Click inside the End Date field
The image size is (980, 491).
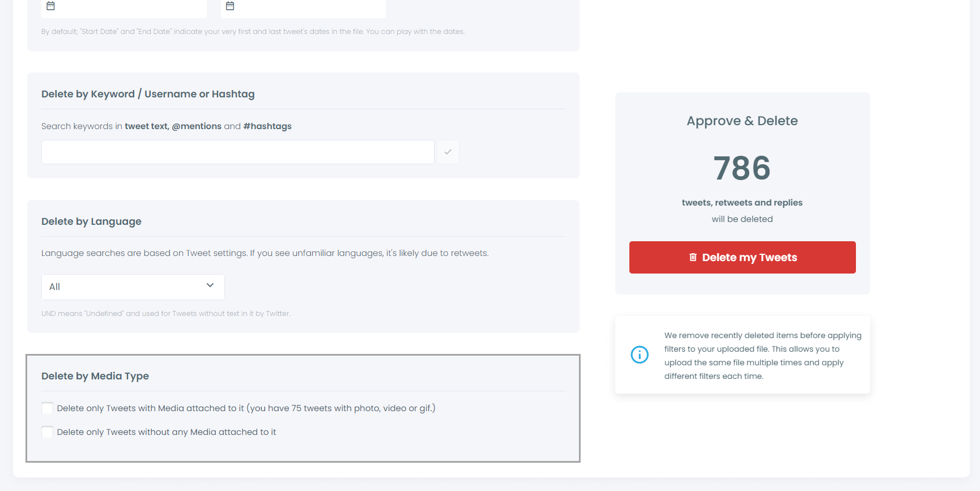click(x=309, y=7)
